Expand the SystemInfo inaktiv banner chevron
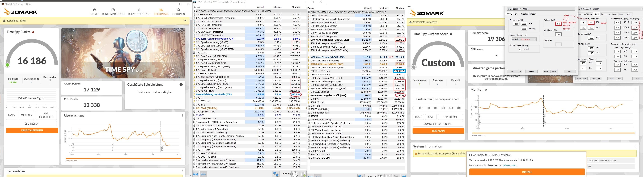644x177 pixels. pos(185,20)
